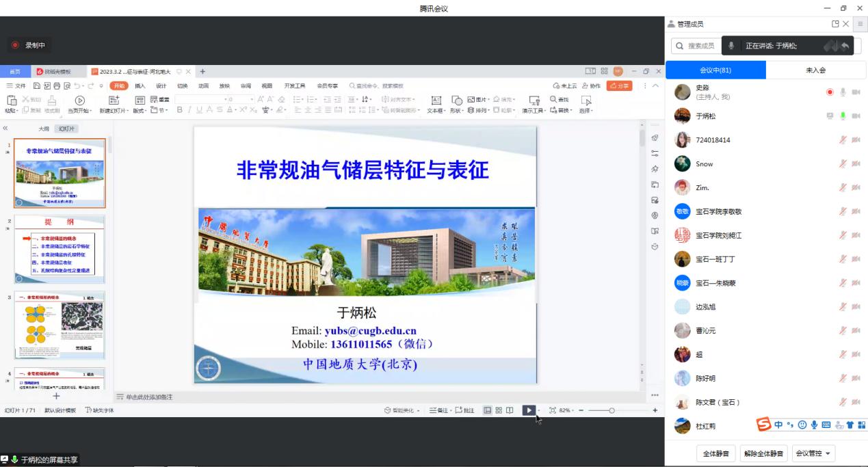868x467 pixels.
Task: Open the 82% zoom level dropdown
Action: pyautogui.click(x=565, y=410)
